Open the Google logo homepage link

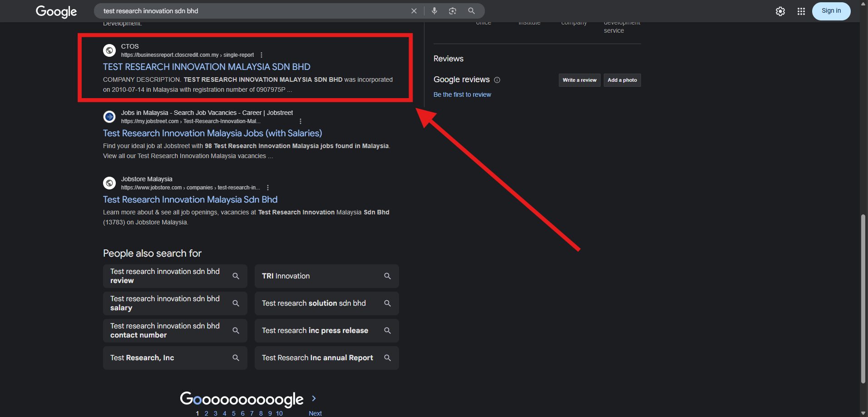[56, 11]
